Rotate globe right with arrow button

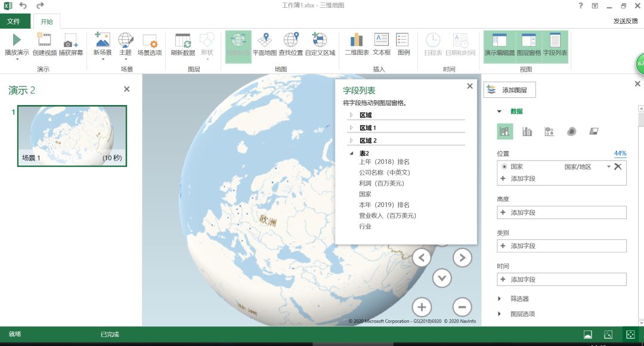click(x=462, y=258)
